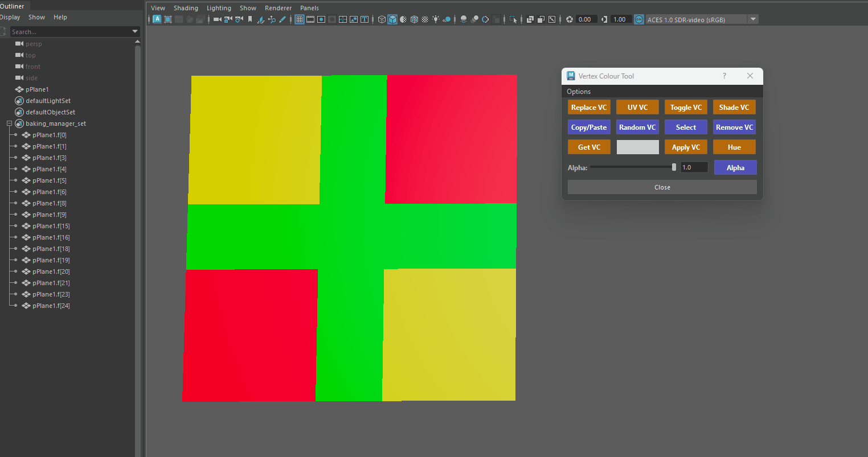Click the Select Camera icon in viewport toolbar
This screenshot has width=868, height=457.
pos(218,19)
